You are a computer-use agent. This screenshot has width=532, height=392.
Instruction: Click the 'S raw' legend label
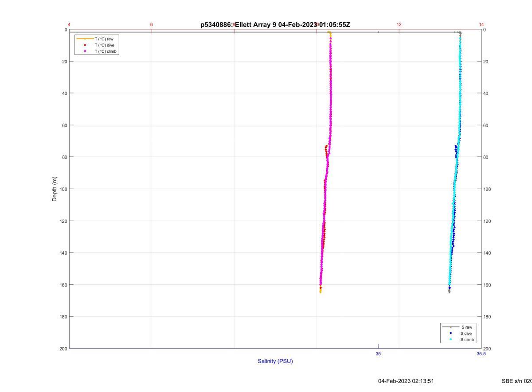click(466, 327)
